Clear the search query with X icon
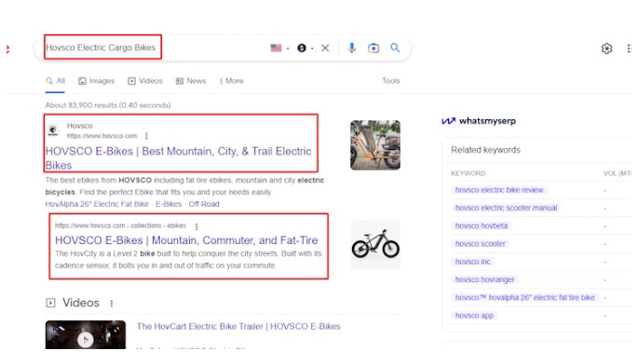 pos(325,48)
